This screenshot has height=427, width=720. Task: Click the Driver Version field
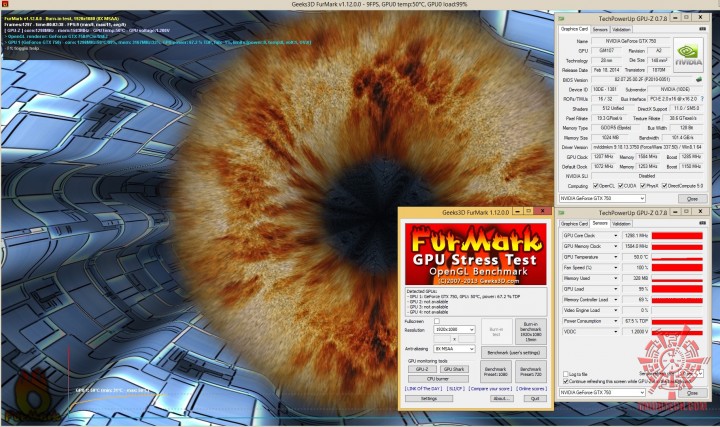pos(647,147)
